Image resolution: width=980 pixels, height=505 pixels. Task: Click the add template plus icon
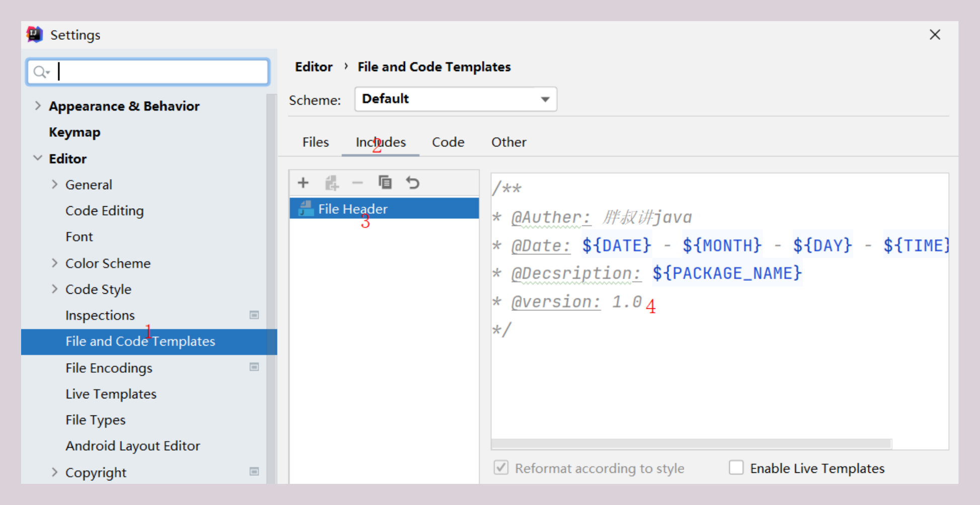click(303, 183)
